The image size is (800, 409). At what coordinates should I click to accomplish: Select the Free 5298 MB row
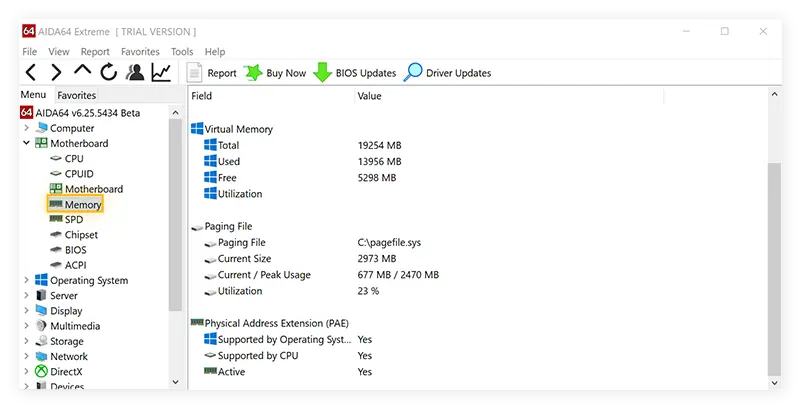click(x=300, y=178)
